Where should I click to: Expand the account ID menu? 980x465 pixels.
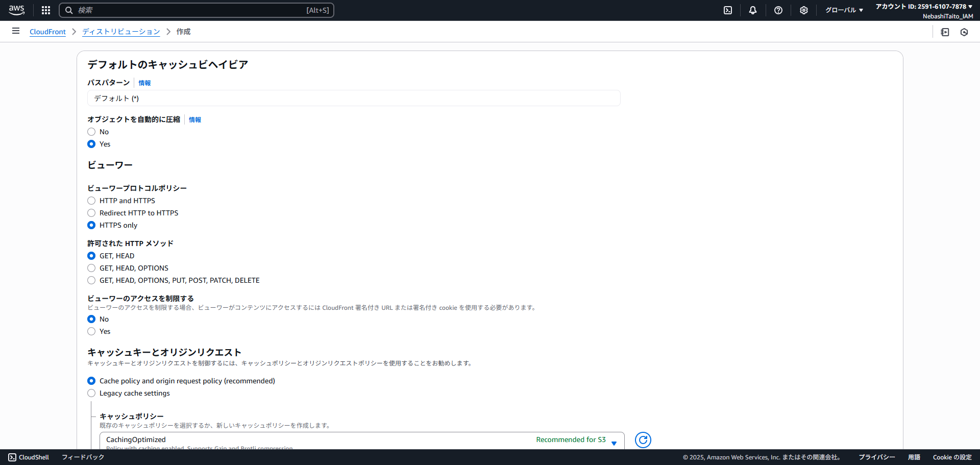[x=924, y=7]
